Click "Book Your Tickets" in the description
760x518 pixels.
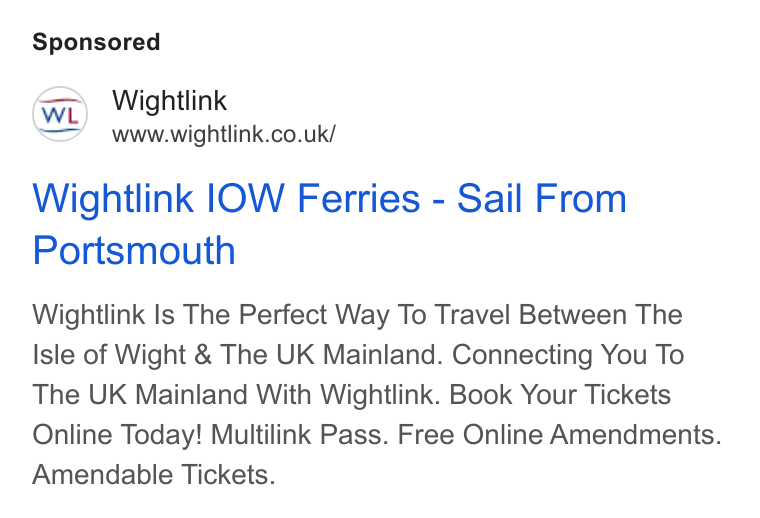[x=560, y=394]
